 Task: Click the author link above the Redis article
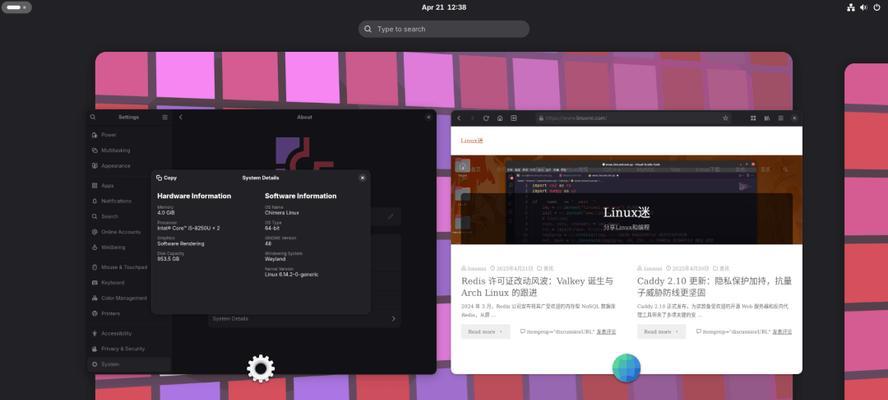[476, 268]
